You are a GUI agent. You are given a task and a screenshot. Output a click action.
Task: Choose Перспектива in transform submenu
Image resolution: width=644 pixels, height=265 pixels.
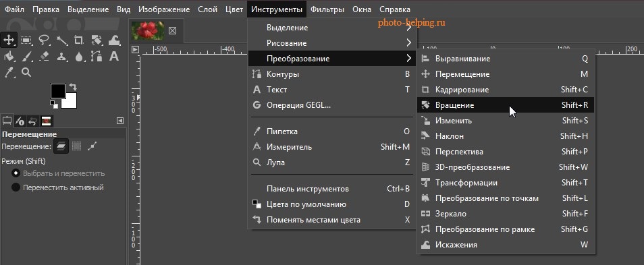point(505,152)
